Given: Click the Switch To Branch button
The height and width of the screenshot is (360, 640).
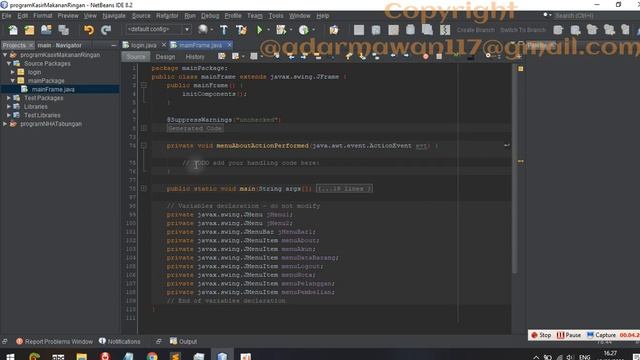Looking at the screenshot, I should pos(523,30).
